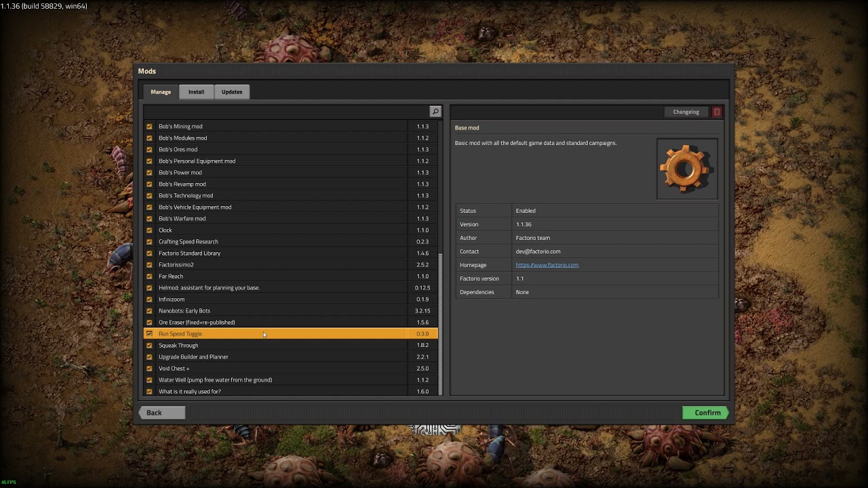868x488 pixels.
Task: Select Bob's Technology mod row
Action: pos(291,196)
